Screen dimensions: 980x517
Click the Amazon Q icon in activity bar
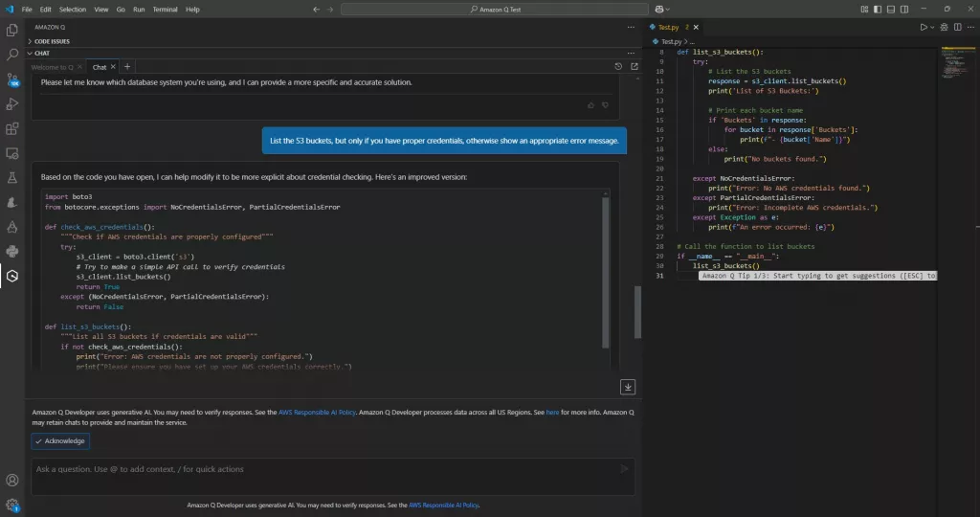12,277
